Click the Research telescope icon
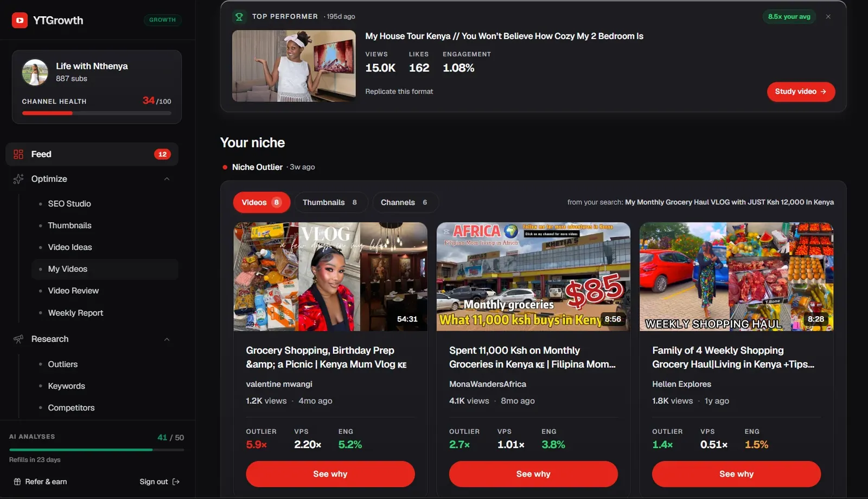Image resolution: width=868 pixels, height=499 pixels. [x=18, y=339]
